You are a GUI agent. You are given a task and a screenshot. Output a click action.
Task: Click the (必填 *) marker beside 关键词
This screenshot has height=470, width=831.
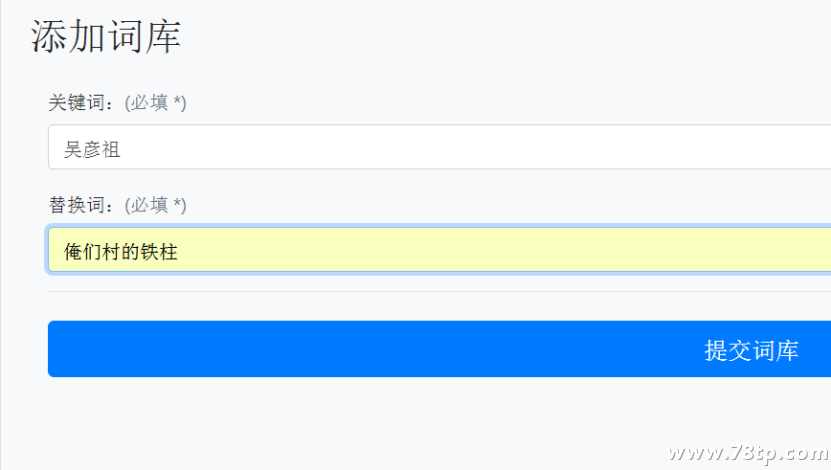pos(155,103)
